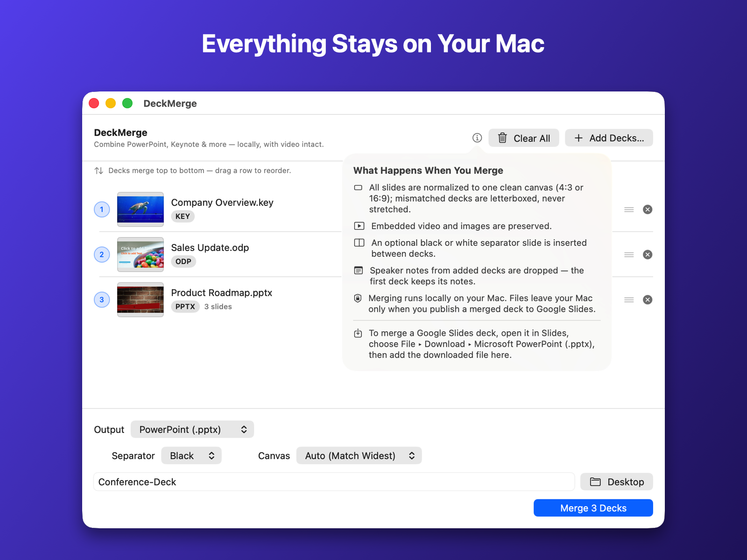Click the PPTX format tag
Viewport: 747px width, 560px height.
(185, 307)
